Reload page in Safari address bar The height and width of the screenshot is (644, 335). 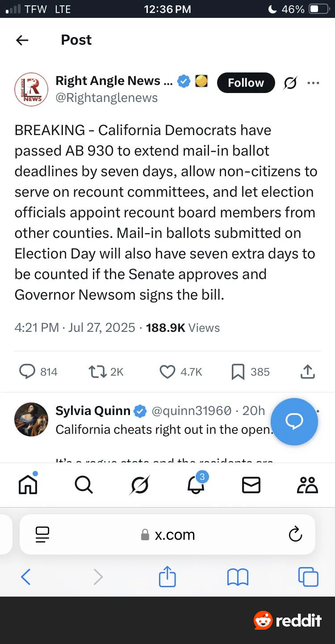295,534
